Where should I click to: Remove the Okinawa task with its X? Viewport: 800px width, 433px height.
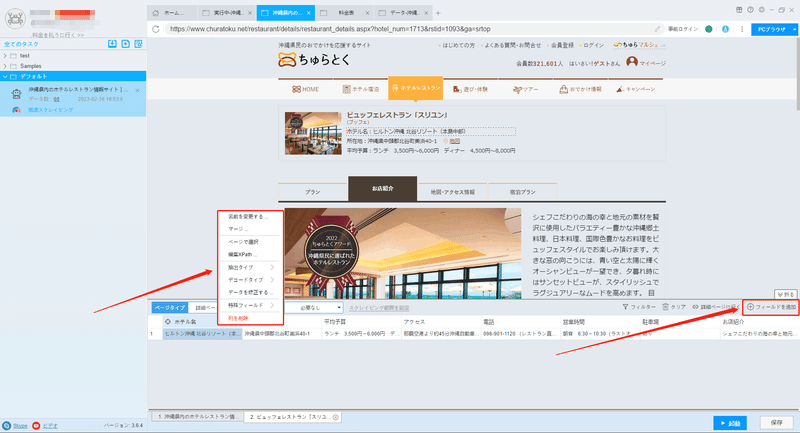pyautogui.click(x=137, y=90)
